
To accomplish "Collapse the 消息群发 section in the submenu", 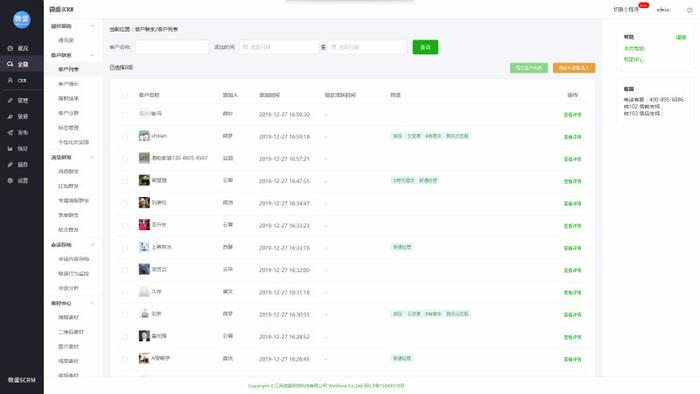I will [92, 158].
